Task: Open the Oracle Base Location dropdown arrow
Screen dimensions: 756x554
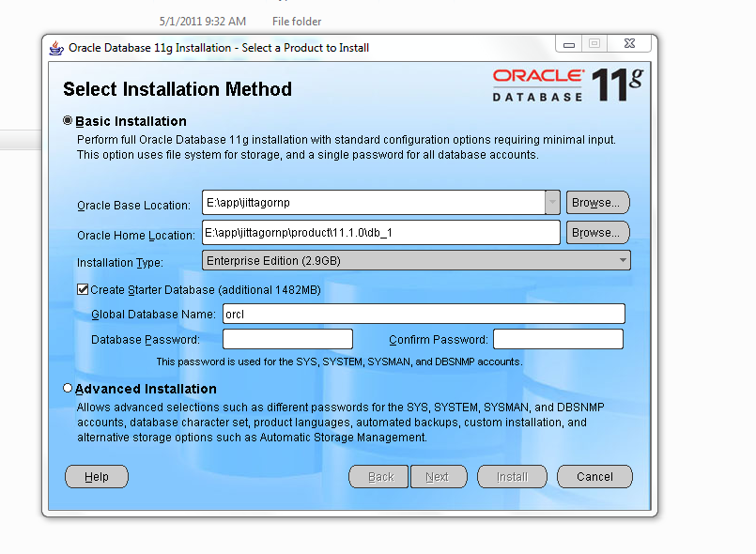Action: 551,202
